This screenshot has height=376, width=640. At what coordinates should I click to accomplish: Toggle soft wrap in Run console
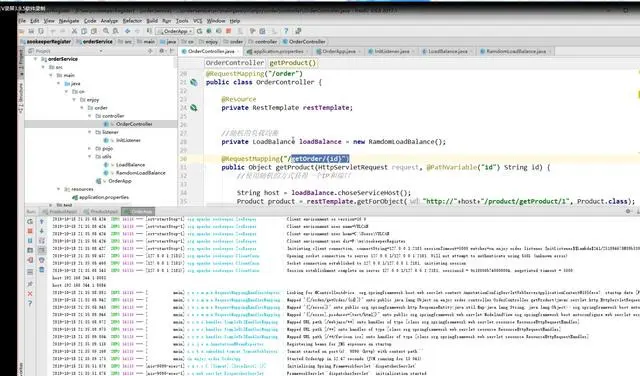click(x=42, y=241)
